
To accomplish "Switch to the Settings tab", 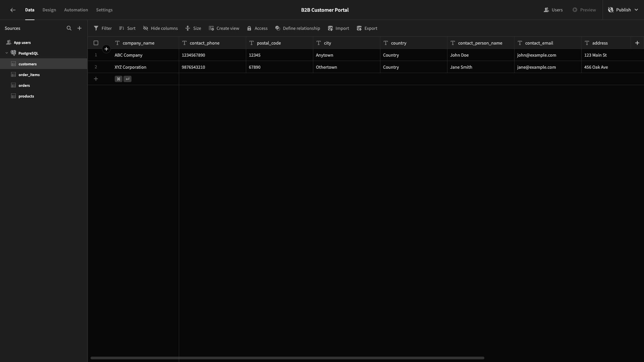I will (x=104, y=10).
